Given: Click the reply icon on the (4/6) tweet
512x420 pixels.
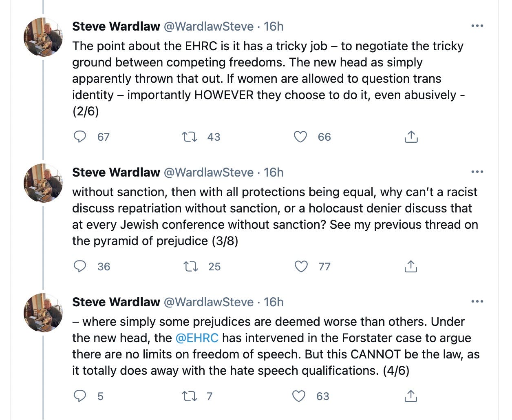Looking at the screenshot, I should (x=81, y=396).
